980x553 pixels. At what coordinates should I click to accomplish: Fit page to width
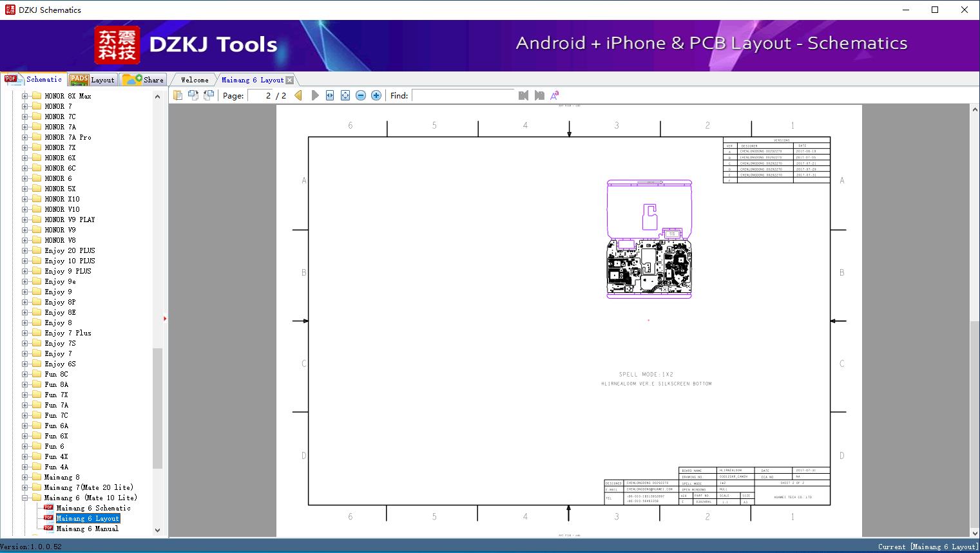(x=330, y=95)
